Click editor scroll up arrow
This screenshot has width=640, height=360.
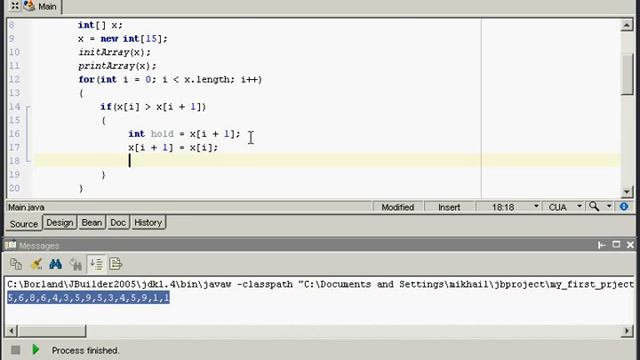627,25
